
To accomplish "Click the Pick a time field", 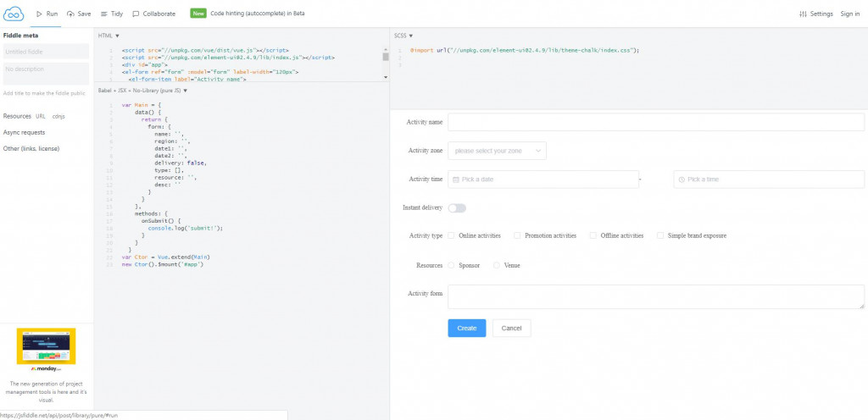I will [769, 180].
